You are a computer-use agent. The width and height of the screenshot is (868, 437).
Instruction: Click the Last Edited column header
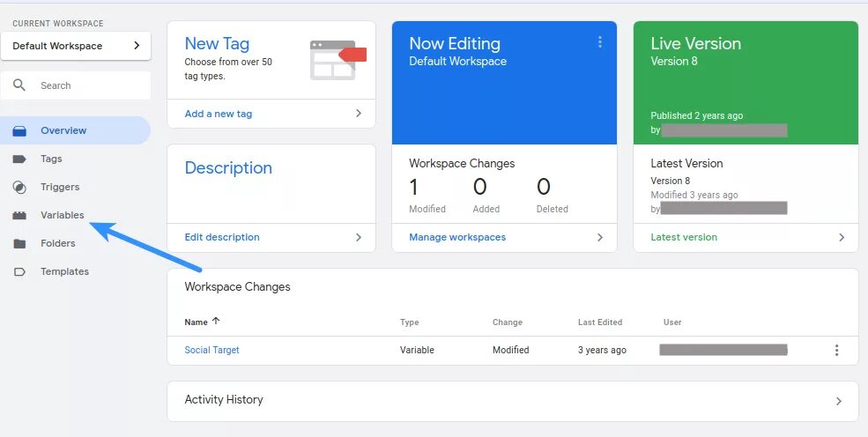point(600,322)
